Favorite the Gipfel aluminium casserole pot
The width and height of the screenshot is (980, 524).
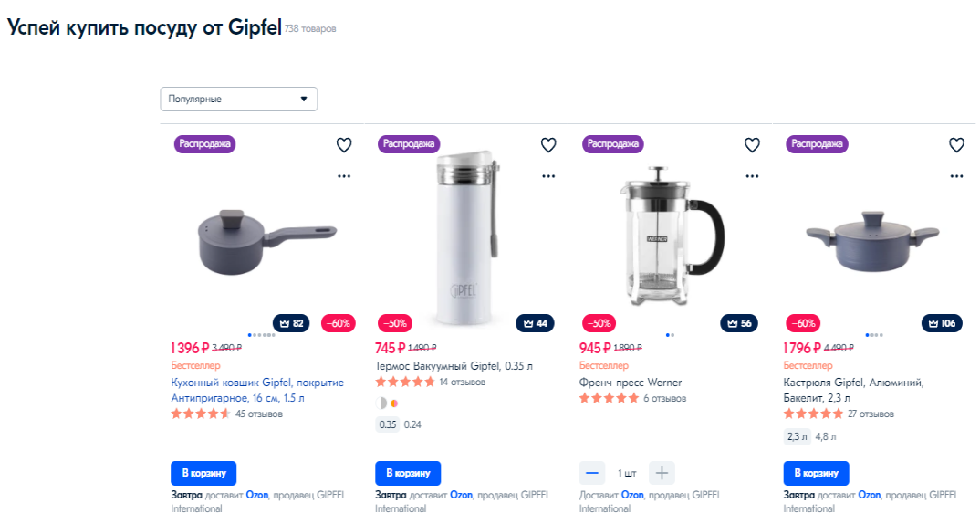click(x=956, y=145)
